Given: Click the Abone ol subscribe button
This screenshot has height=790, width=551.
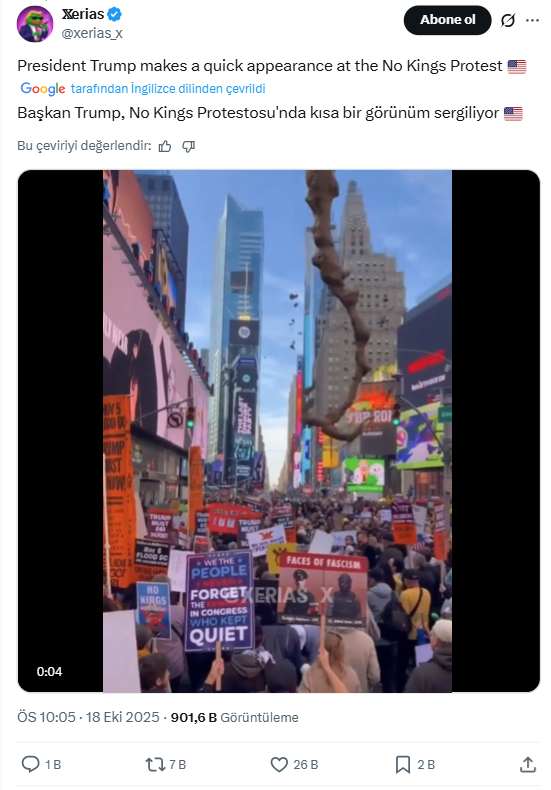Looking at the screenshot, I should coord(447,20).
